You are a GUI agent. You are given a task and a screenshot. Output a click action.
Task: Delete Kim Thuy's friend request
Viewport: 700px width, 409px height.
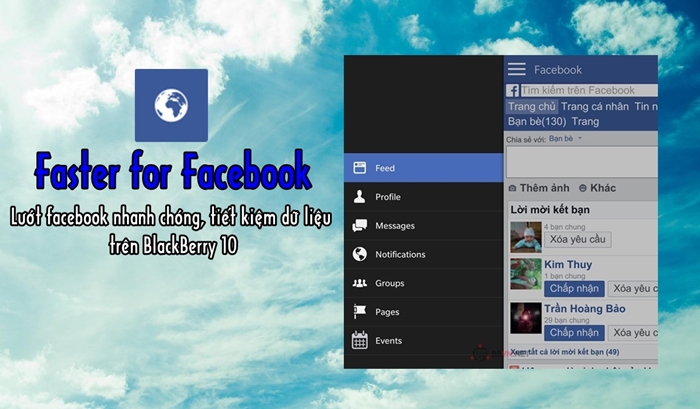coord(633,288)
